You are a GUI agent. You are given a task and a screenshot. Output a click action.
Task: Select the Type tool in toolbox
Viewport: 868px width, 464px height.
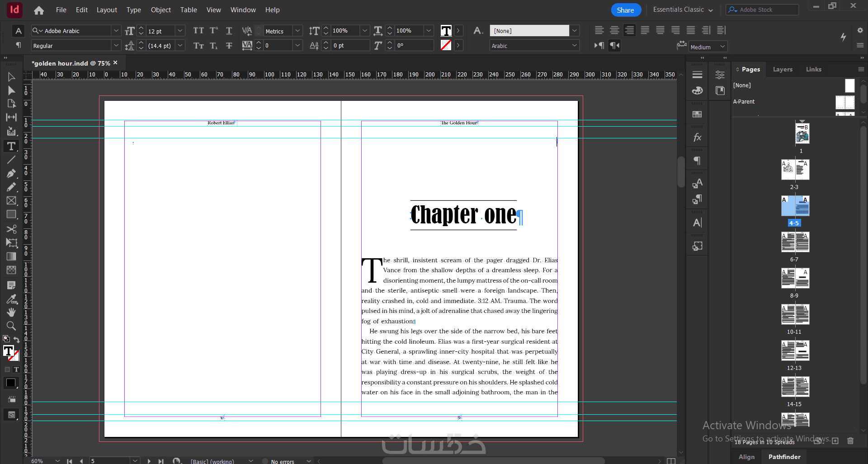11,146
